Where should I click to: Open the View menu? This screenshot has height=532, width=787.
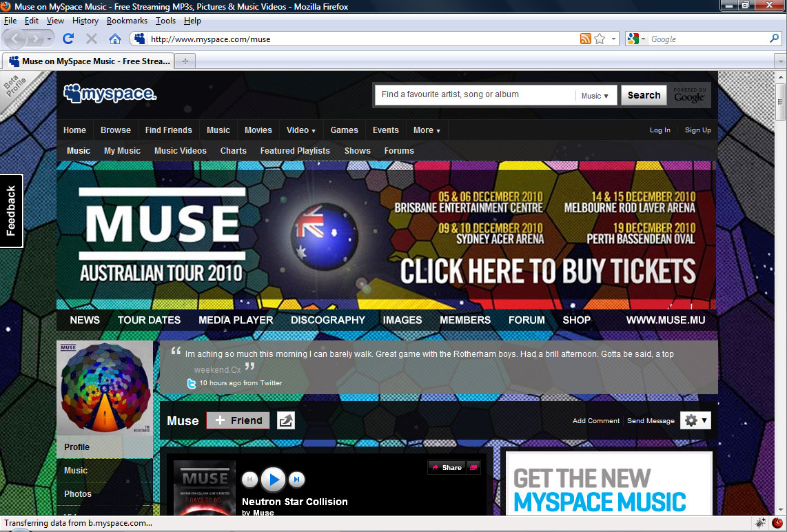point(55,21)
